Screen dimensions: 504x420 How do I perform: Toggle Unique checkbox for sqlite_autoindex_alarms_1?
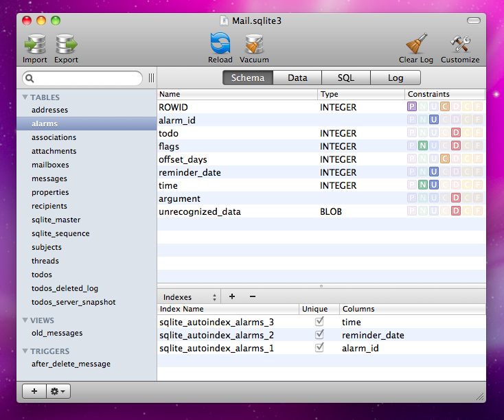coord(319,348)
